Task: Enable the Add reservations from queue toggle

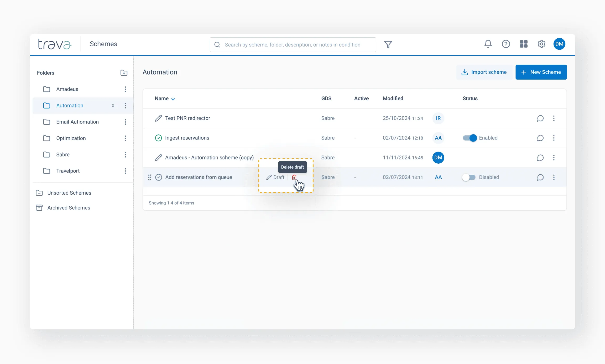Action: click(469, 177)
